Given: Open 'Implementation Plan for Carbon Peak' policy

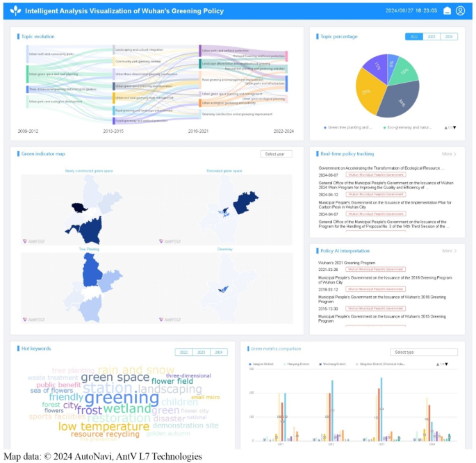Looking at the screenshot, I should coord(385,204).
